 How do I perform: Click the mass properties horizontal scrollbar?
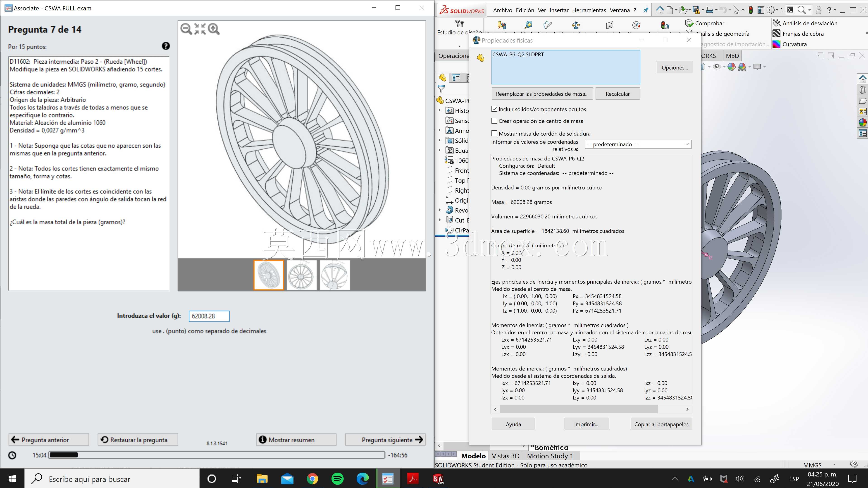[579, 409]
